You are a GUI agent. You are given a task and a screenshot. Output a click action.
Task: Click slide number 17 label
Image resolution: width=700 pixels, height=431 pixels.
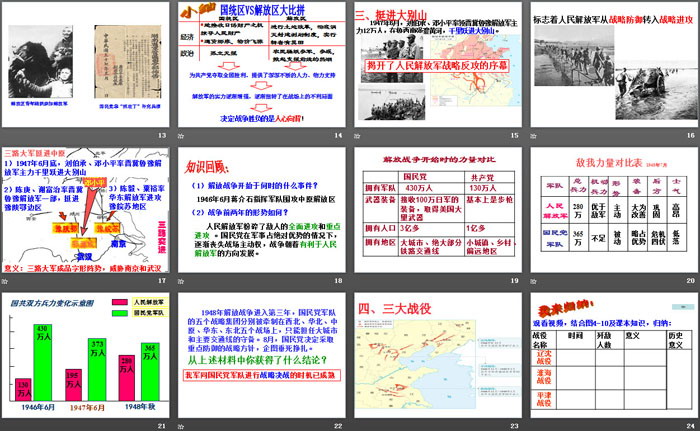click(x=162, y=281)
